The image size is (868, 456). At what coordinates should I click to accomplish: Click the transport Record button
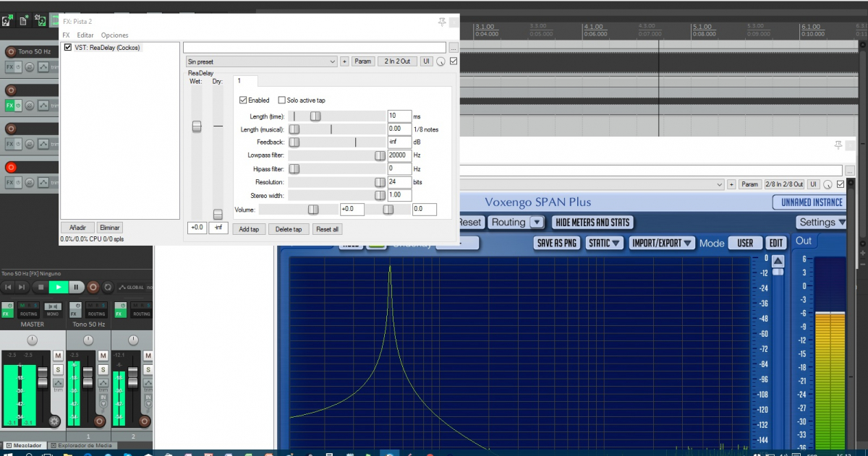(x=93, y=287)
